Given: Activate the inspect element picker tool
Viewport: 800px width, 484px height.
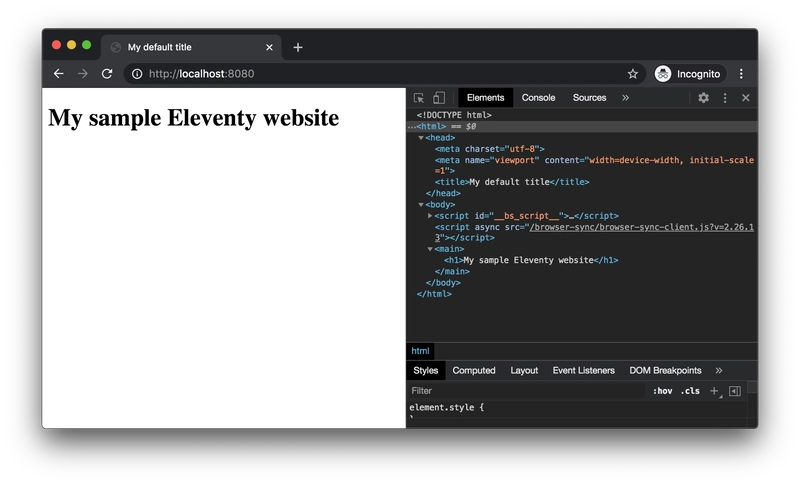Looking at the screenshot, I should click(x=419, y=98).
